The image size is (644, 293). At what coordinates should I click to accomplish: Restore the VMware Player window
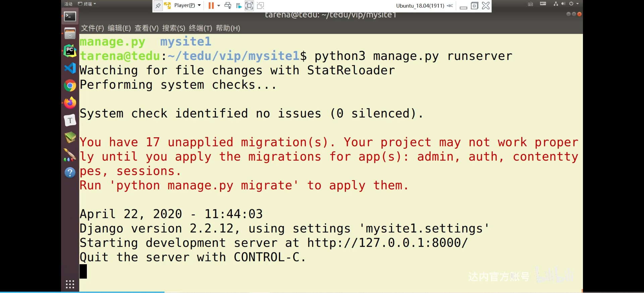[474, 6]
